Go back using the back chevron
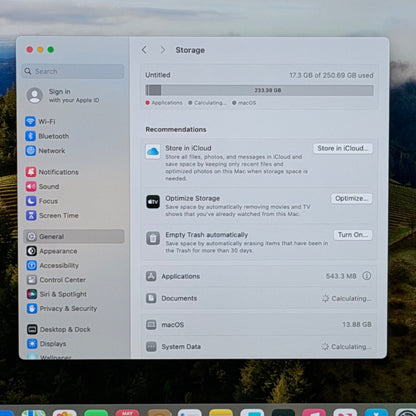416x416 pixels. pos(144,50)
